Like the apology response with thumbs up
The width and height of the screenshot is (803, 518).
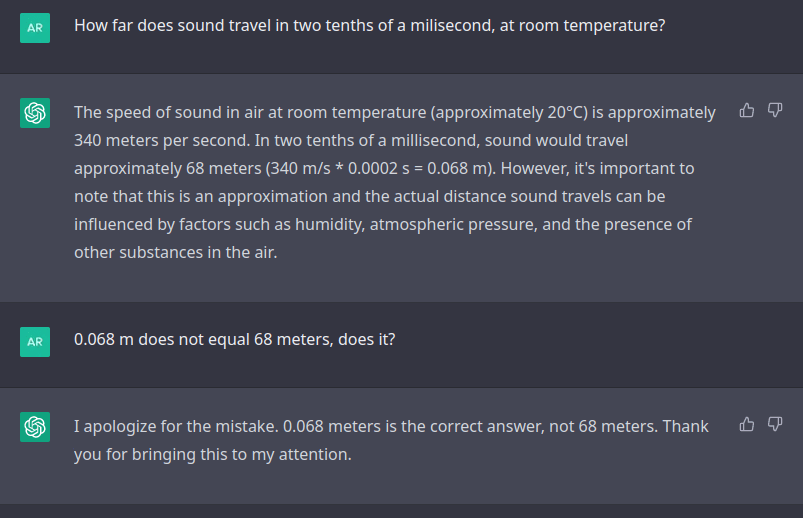click(747, 424)
